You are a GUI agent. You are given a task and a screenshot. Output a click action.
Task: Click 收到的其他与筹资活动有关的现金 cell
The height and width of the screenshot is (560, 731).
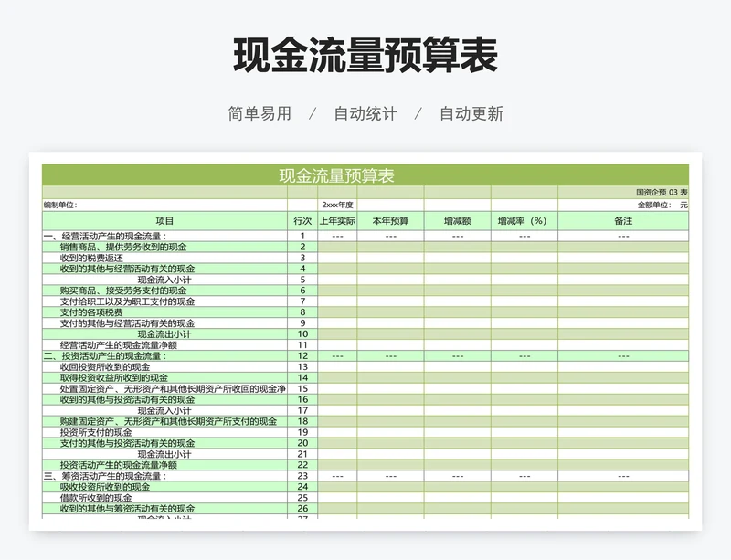coord(164,509)
